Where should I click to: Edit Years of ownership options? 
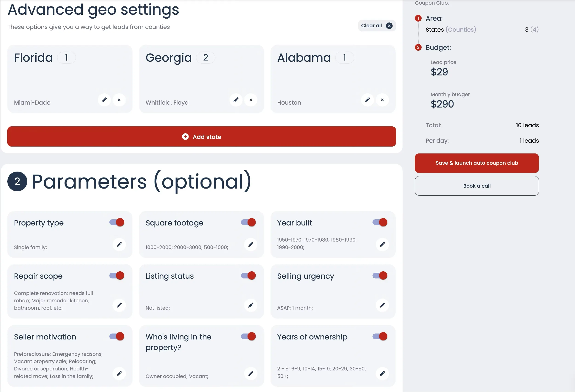[383, 373]
